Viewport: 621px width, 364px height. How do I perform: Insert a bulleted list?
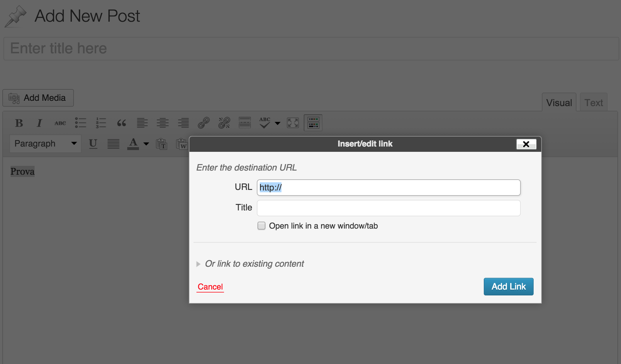[80, 123]
